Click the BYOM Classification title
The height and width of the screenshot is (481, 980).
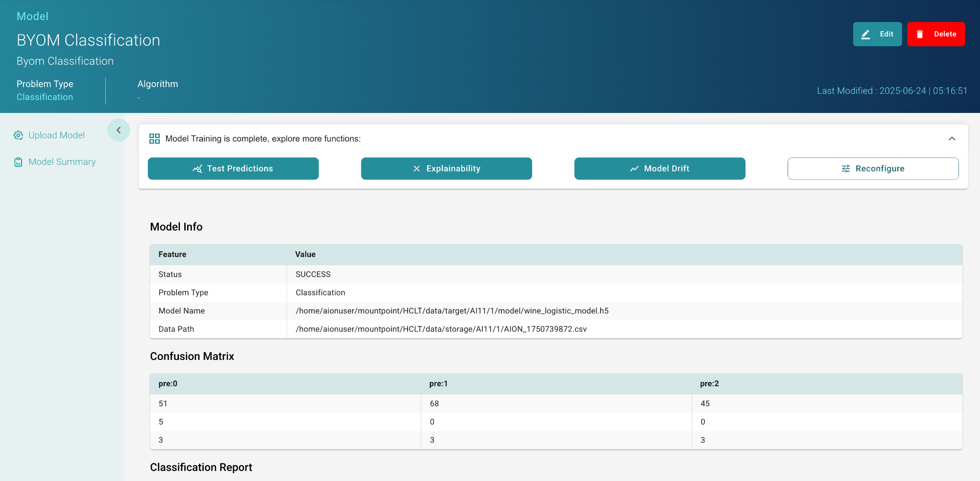click(x=88, y=40)
